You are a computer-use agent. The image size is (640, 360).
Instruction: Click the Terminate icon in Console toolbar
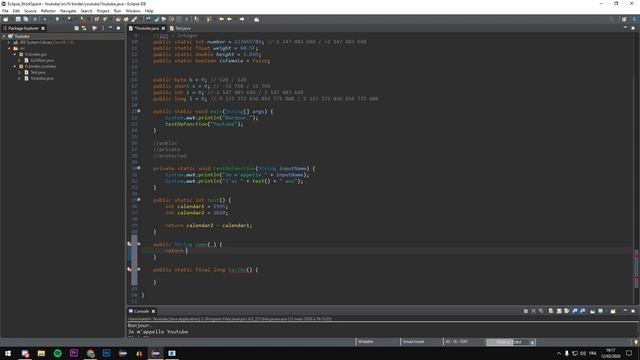pos(526,311)
